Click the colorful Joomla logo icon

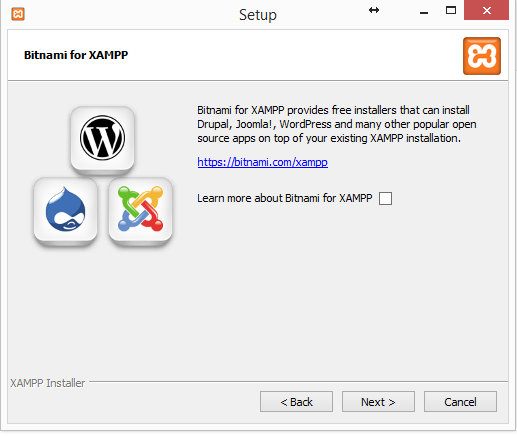click(140, 209)
